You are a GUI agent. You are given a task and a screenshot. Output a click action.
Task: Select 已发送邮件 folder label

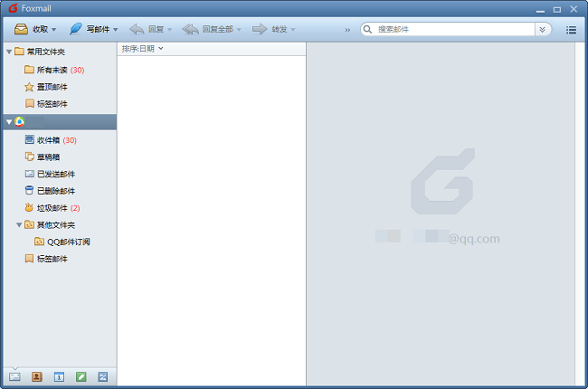click(x=56, y=174)
